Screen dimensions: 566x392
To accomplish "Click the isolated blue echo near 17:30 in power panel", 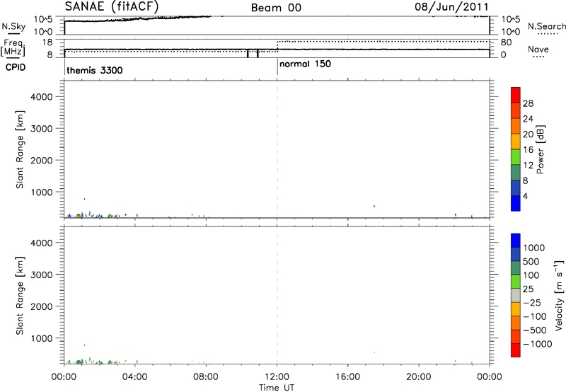I will pos(374,206).
